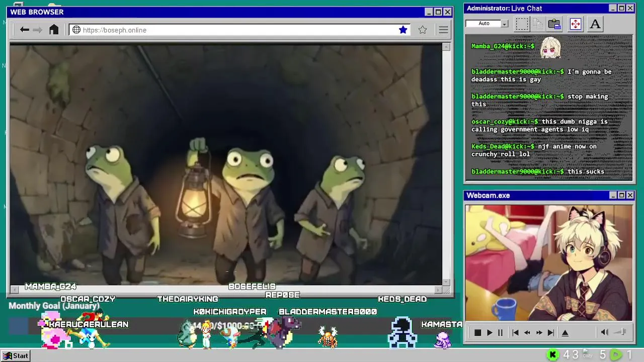The height and width of the screenshot is (362, 644).
Task: Open the browser home page
Action: (x=54, y=30)
